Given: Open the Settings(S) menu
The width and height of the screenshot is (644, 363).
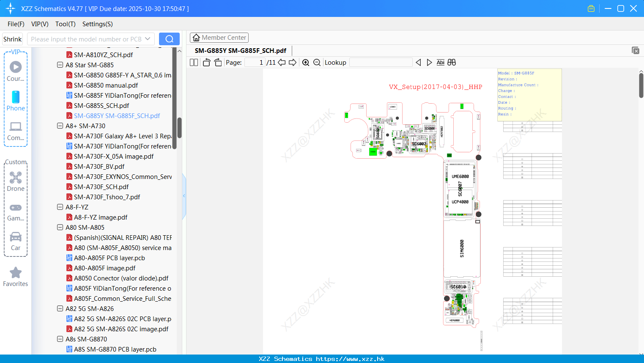Looking at the screenshot, I should pos(98,24).
